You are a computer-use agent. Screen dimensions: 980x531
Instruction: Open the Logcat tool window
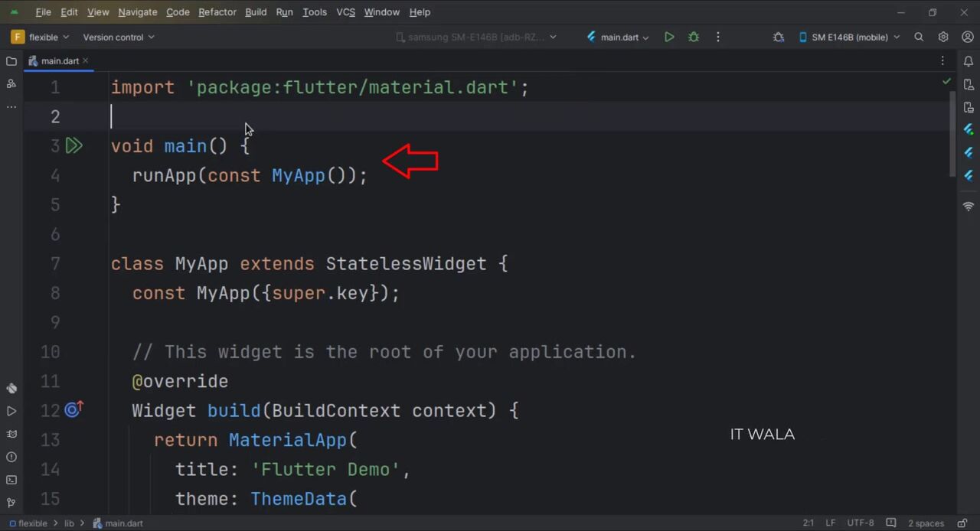point(11,434)
